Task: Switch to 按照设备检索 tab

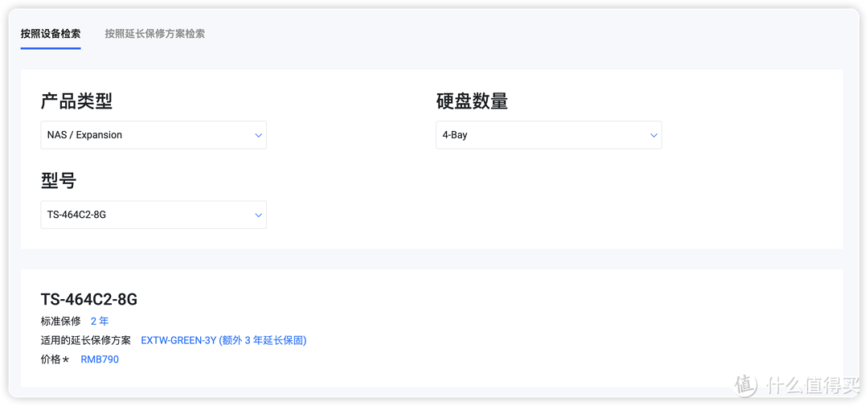Action: [51, 34]
